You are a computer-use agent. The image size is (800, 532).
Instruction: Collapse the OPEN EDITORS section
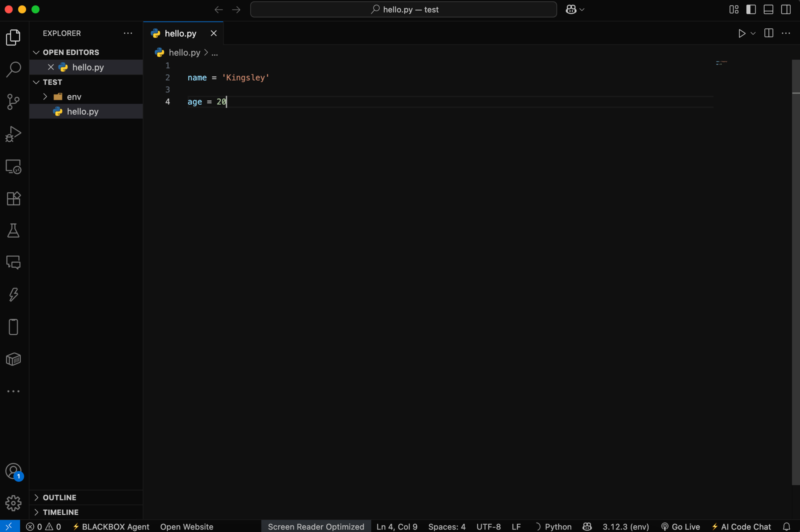37,52
